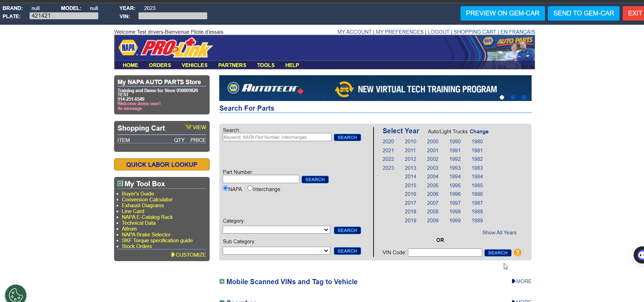This screenshot has width=644, height=302.
Task: Click the orange VIN help question mark icon
Action: [518, 253]
